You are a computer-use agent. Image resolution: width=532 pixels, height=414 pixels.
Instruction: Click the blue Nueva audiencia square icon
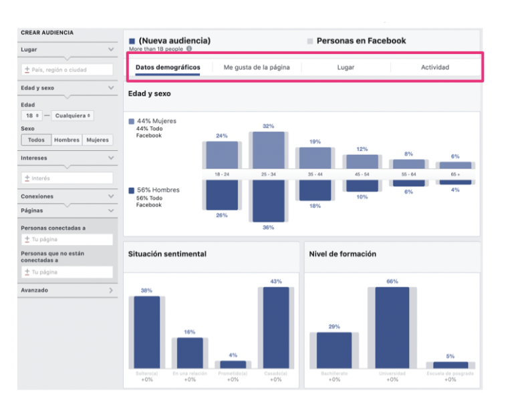coord(132,41)
